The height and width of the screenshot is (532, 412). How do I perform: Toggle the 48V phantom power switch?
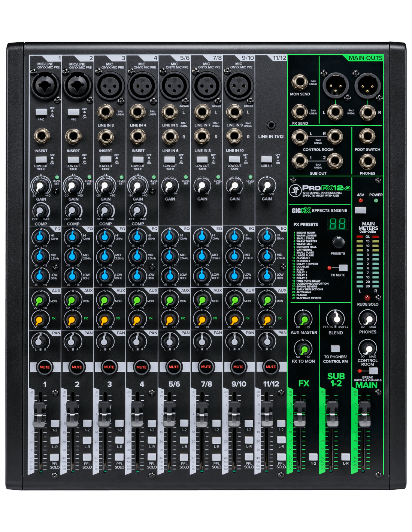pyautogui.click(x=360, y=210)
